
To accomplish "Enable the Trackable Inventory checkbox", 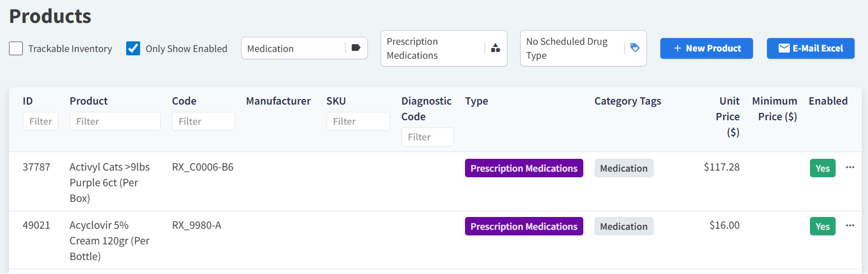I will pos(16,49).
